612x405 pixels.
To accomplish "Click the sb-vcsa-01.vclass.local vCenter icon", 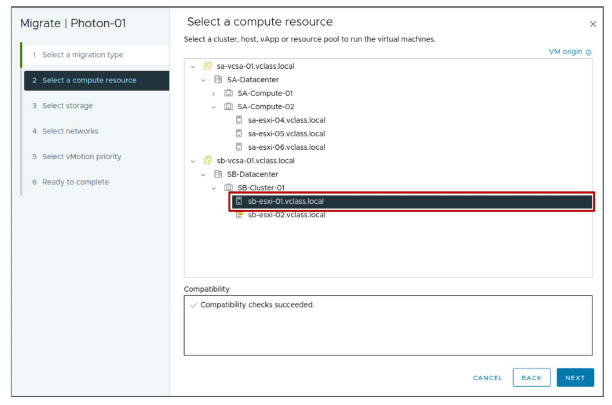I will click(x=208, y=160).
